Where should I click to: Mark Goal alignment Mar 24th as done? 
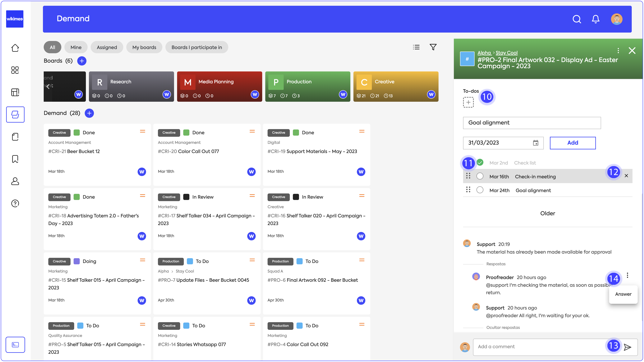click(480, 190)
